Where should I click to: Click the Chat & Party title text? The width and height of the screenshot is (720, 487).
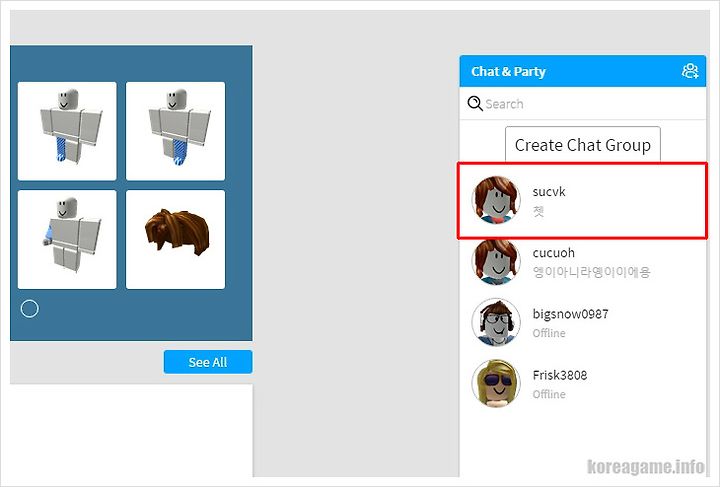pos(508,72)
